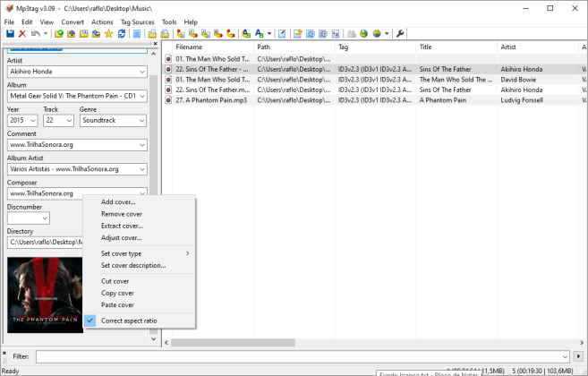Sort by the Title column header
The height and width of the screenshot is (376, 588).
click(456, 47)
